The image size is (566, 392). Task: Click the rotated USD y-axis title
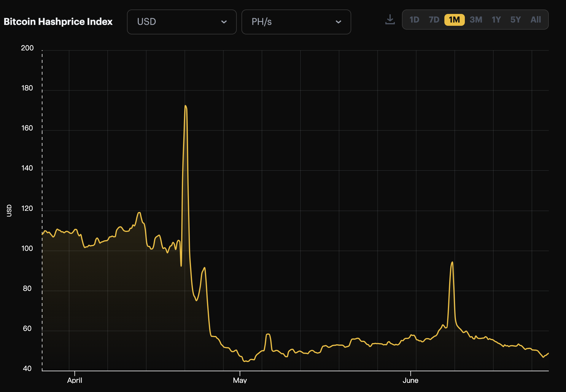pyautogui.click(x=9, y=211)
